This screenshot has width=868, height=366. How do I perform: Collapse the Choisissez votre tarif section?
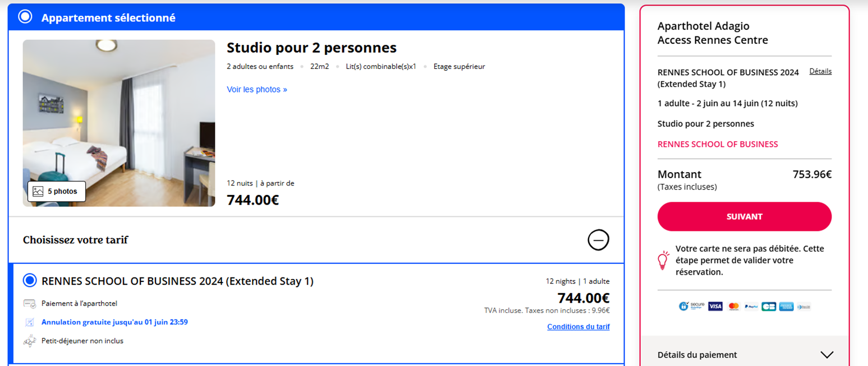[598, 240]
